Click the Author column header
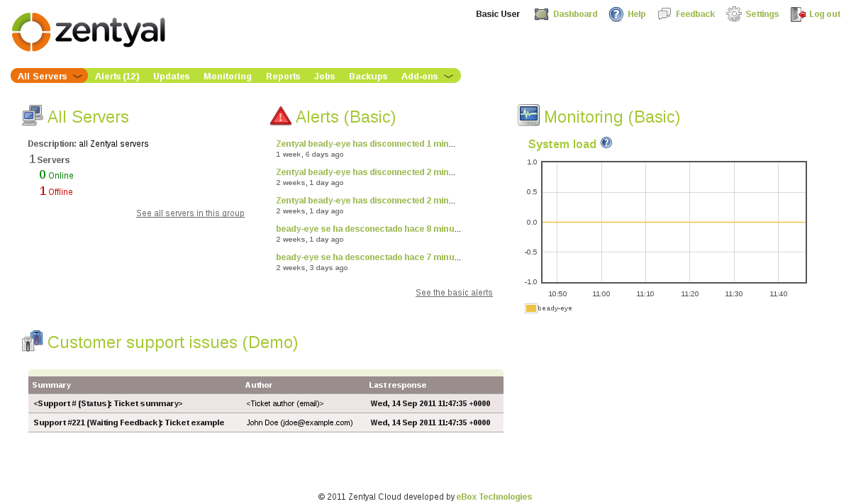The image size is (851, 504). (x=259, y=385)
